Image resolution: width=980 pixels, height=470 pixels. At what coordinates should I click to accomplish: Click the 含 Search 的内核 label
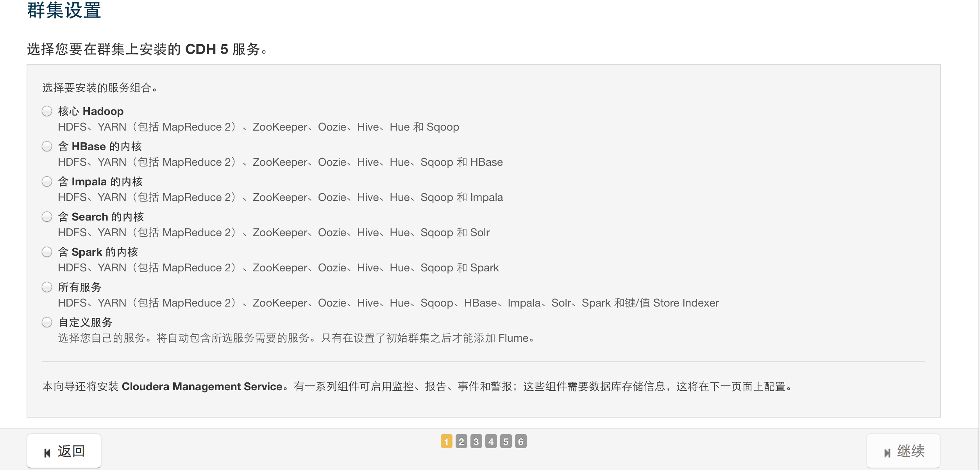pos(101,217)
